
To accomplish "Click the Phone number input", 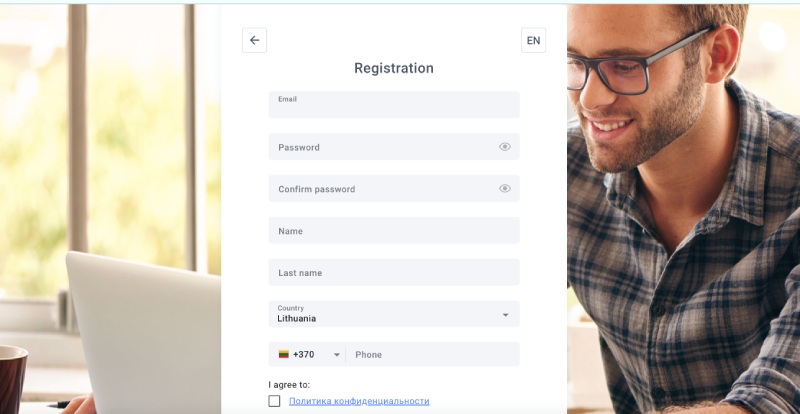I will tap(433, 355).
